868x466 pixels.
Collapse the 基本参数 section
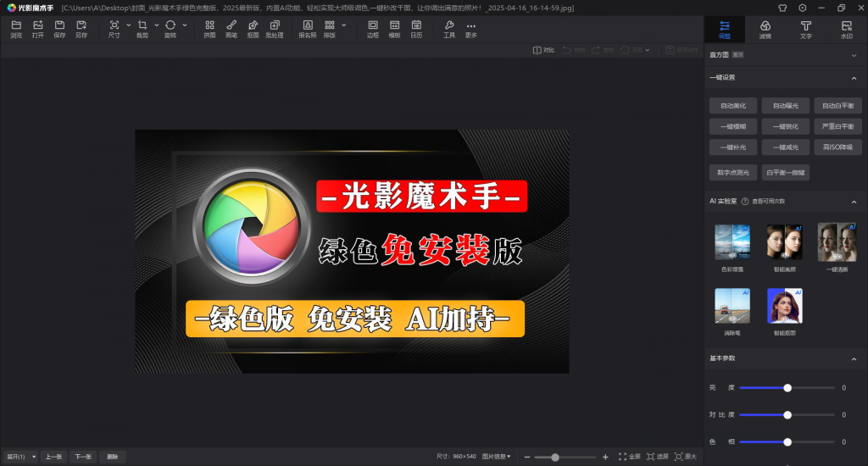[854, 358]
